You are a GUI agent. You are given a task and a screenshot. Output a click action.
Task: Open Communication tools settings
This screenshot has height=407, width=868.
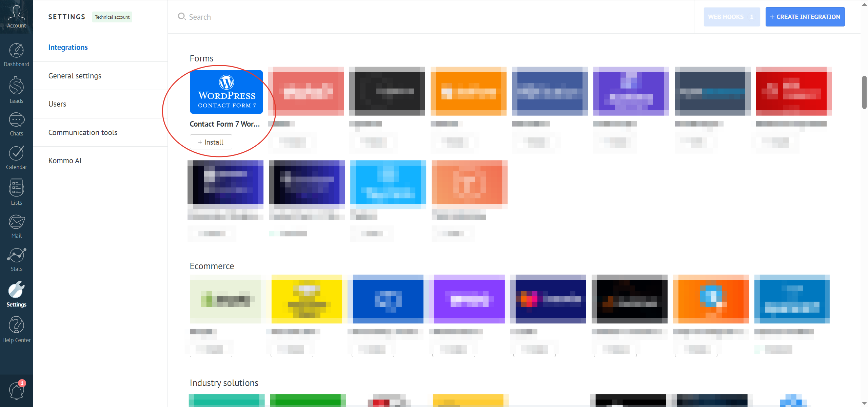point(83,132)
